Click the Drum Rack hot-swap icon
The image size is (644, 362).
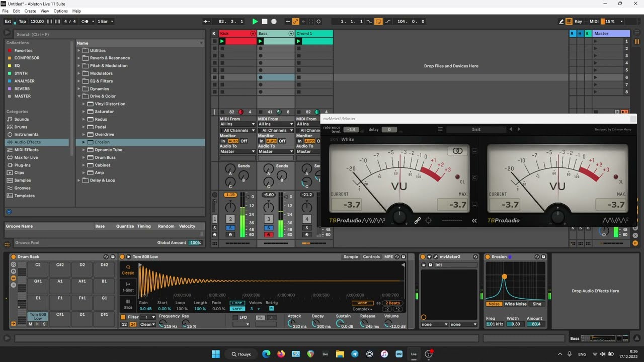pos(106,257)
